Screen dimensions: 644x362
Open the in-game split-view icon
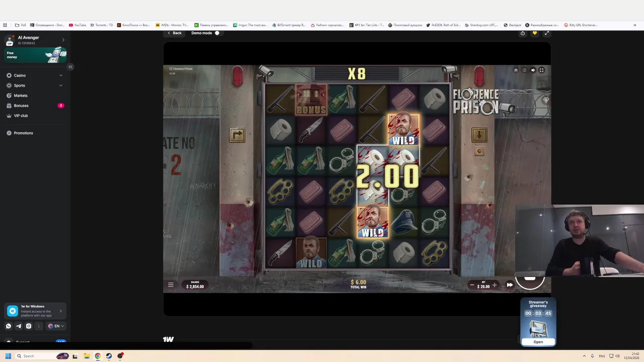tap(524, 70)
